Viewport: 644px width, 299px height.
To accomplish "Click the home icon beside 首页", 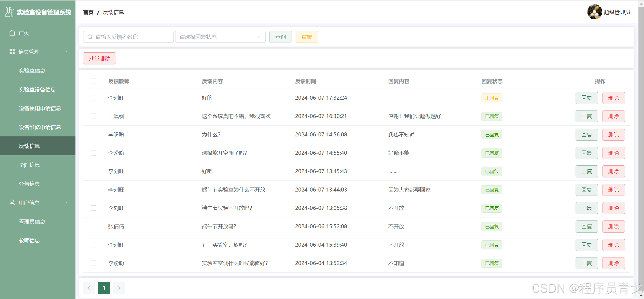I will click(12, 33).
